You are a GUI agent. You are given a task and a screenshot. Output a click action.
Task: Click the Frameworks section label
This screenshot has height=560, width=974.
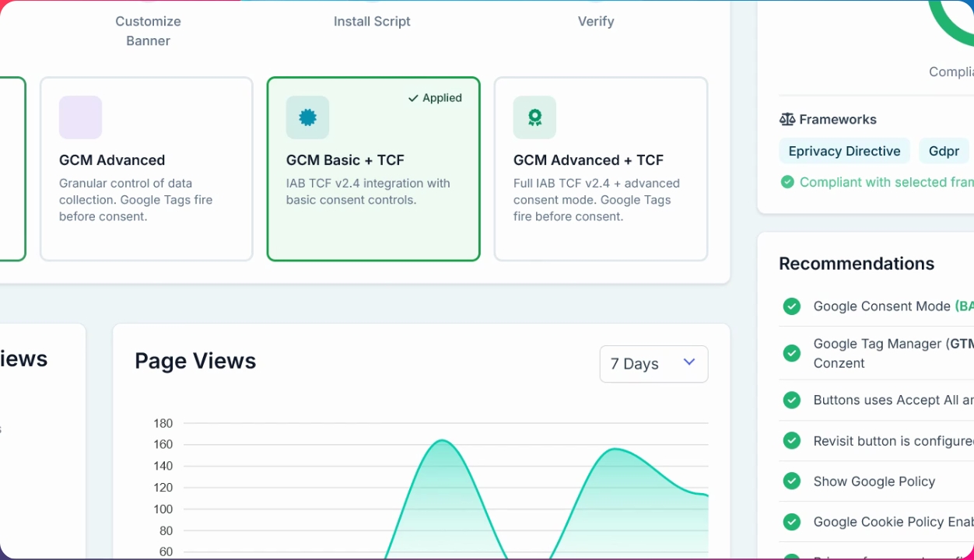[838, 119]
